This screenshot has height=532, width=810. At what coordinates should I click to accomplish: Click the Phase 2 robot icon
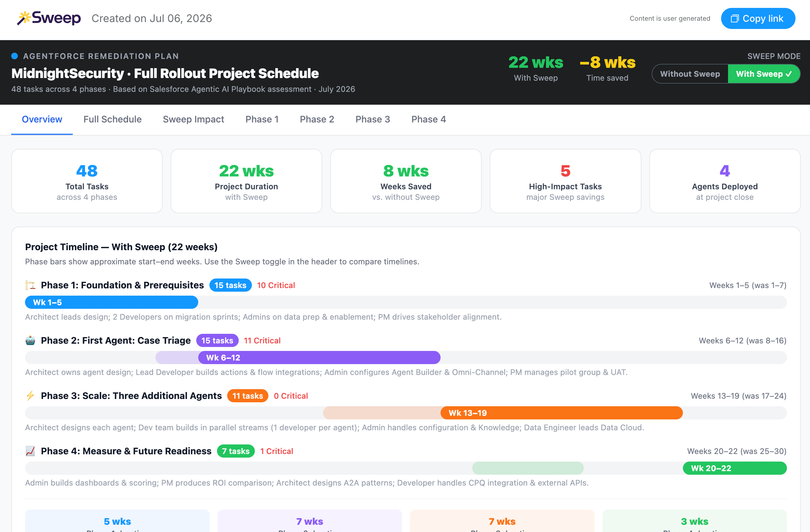pyautogui.click(x=30, y=340)
